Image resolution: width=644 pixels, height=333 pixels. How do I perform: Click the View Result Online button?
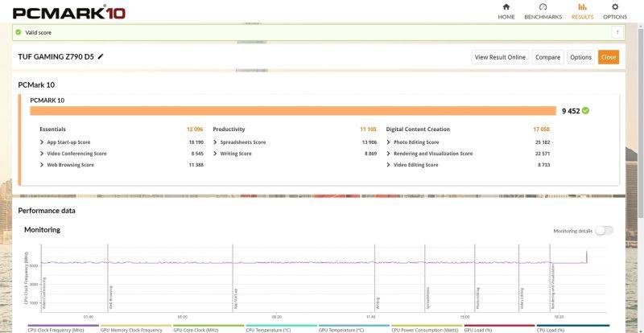pyautogui.click(x=500, y=57)
